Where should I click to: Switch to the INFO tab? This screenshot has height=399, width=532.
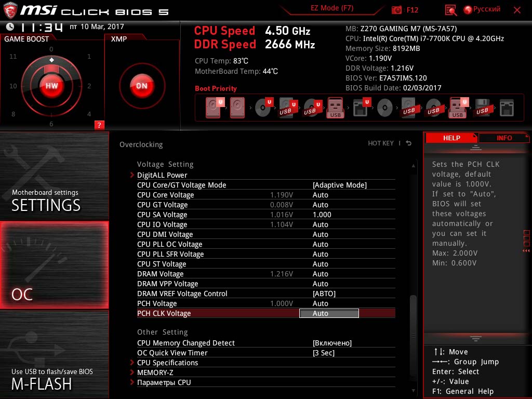504,138
